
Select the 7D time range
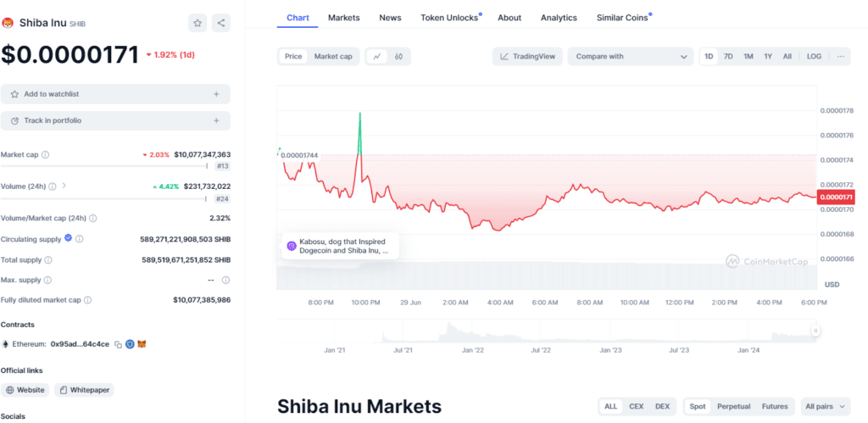point(728,57)
